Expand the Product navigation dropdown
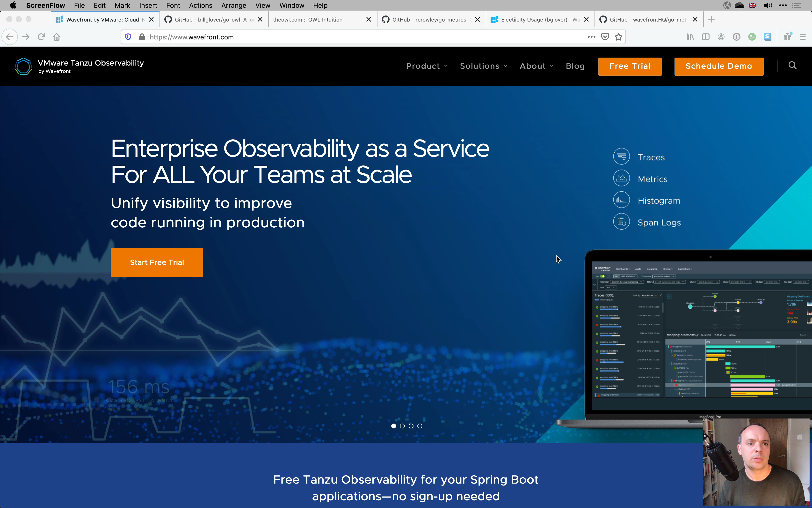Image resolution: width=812 pixels, height=508 pixels. point(427,66)
